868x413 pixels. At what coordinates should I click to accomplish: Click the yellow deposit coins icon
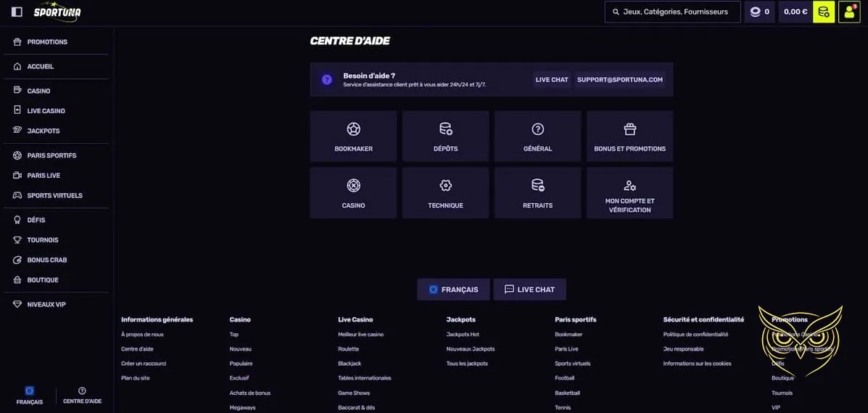pos(824,12)
